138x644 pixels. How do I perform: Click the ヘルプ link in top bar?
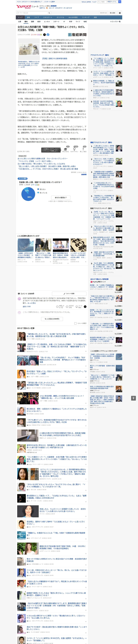(94, 2)
